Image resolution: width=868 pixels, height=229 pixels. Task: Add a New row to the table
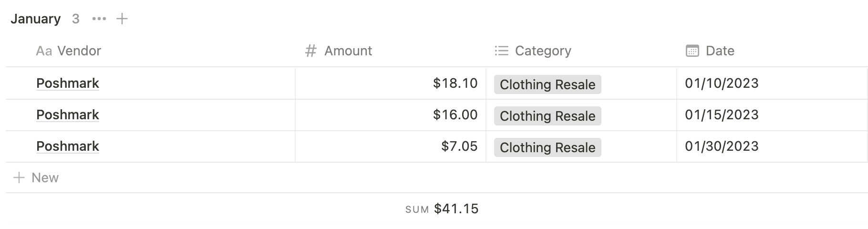pos(45,178)
